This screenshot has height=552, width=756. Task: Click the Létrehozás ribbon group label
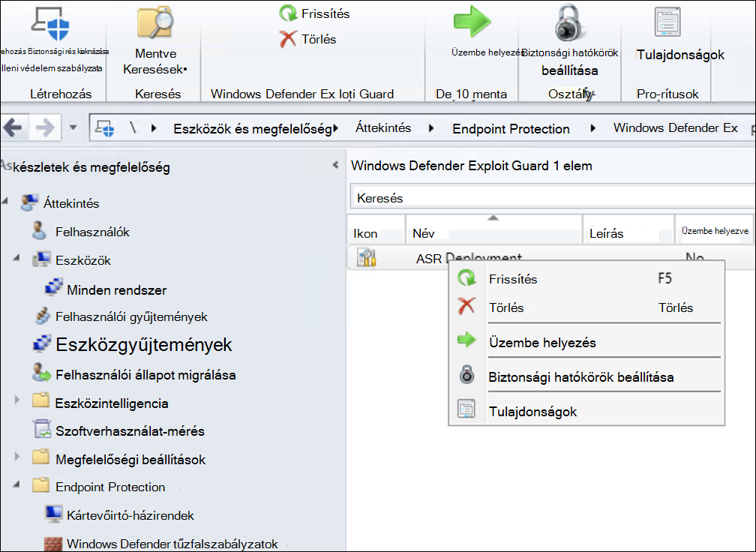[61, 94]
